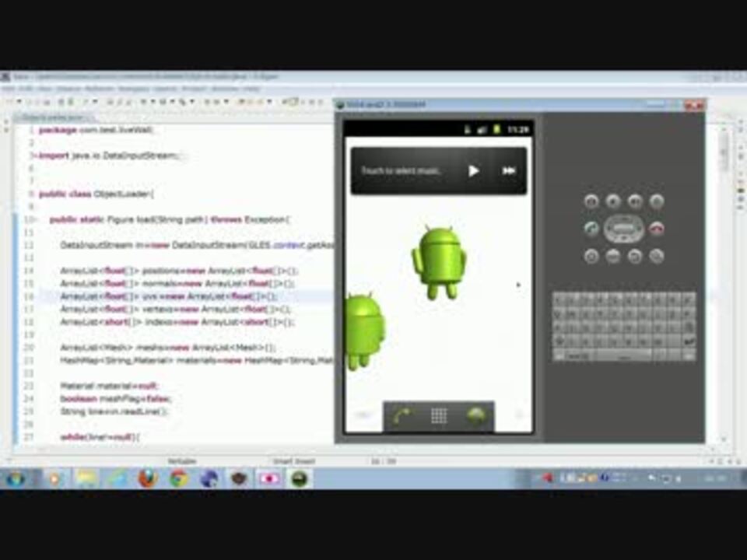Tap the center green Android robot wallpaper
Screen dimensions: 747x560
(x=439, y=263)
